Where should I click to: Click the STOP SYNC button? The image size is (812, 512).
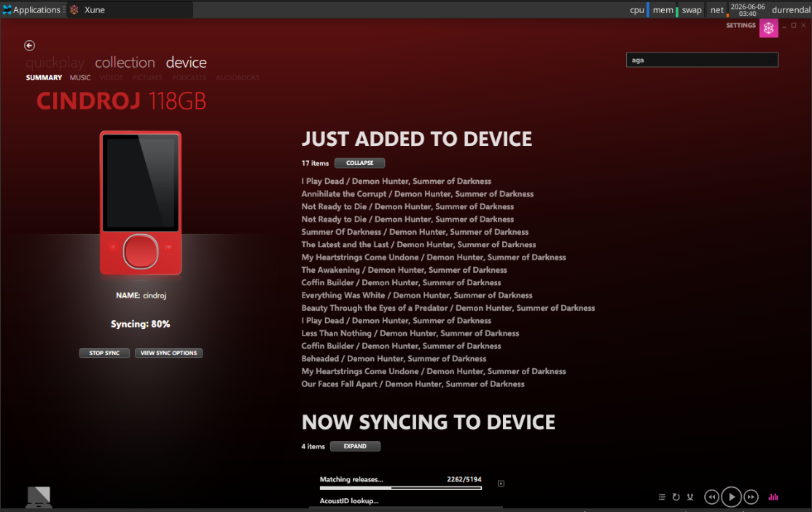tap(104, 353)
